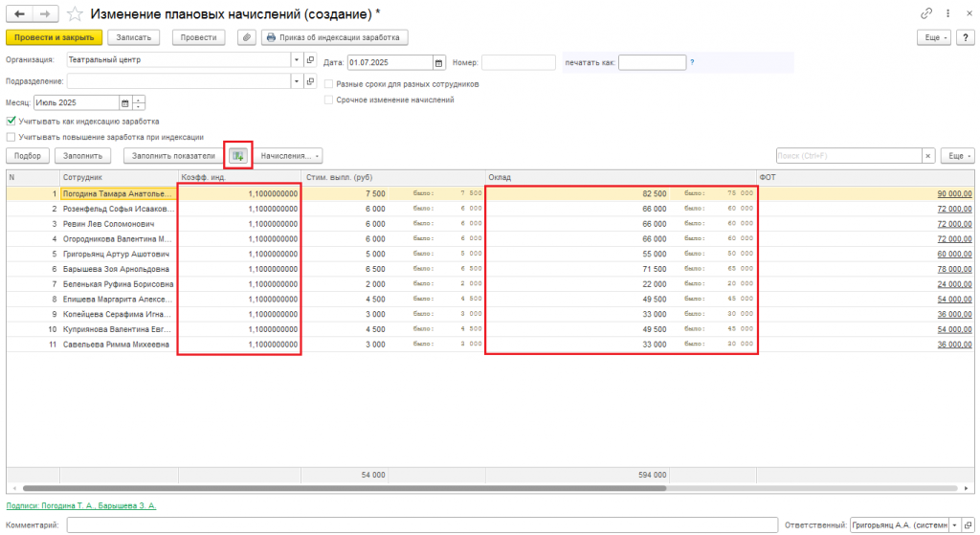Focus the Поиск (Ctrl+F) search field
The height and width of the screenshot is (535, 980).
(849, 156)
